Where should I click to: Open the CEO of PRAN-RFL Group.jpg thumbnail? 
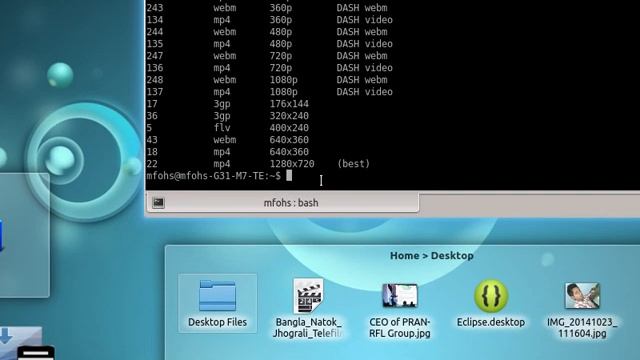tap(400, 296)
